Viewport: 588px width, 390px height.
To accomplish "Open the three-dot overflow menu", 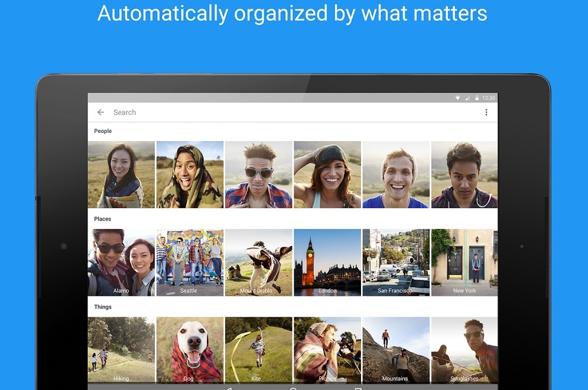I will point(486,112).
